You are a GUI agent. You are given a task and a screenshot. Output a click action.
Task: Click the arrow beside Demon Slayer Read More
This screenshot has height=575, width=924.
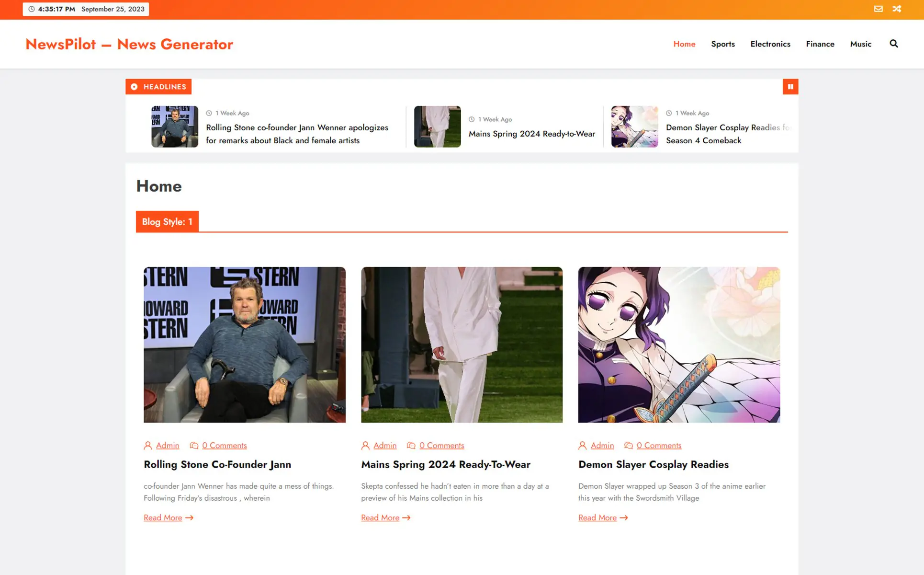point(623,518)
